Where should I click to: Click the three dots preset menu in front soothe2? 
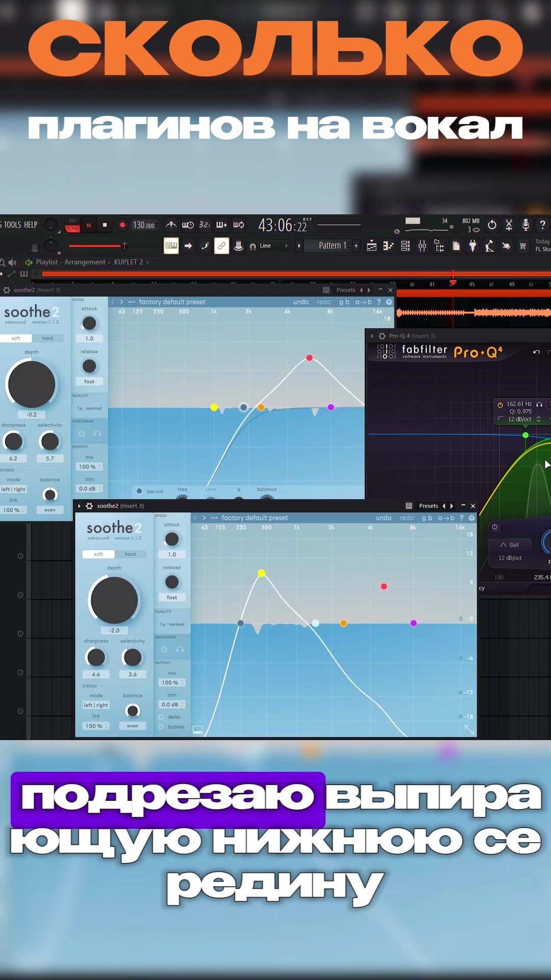coord(214,518)
